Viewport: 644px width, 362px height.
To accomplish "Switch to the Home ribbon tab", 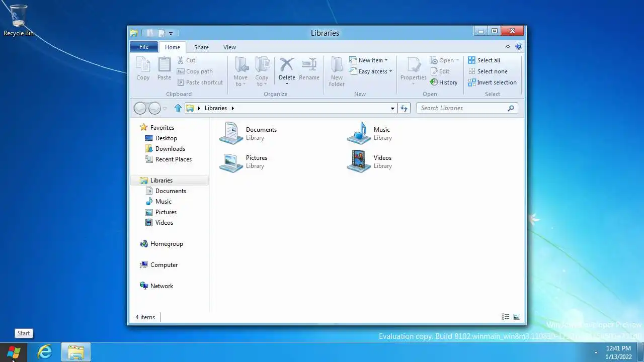I will click(x=172, y=47).
